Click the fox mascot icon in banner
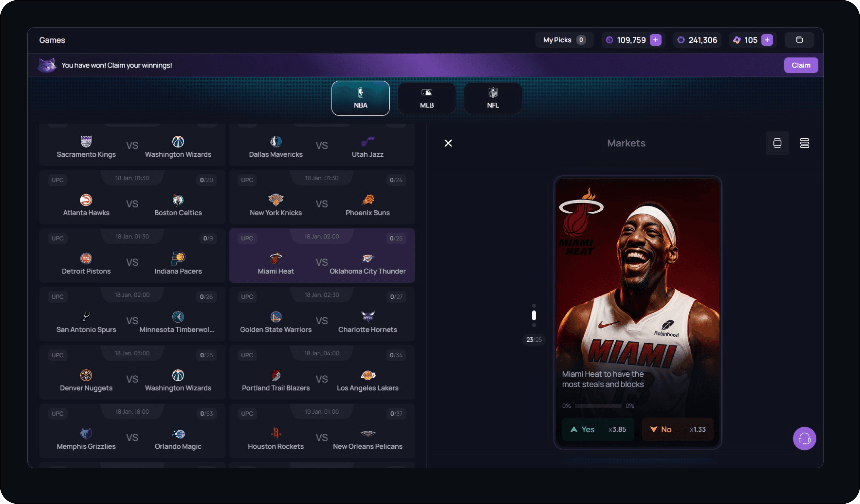This screenshot has height=504, width=860. click(47, 65)
